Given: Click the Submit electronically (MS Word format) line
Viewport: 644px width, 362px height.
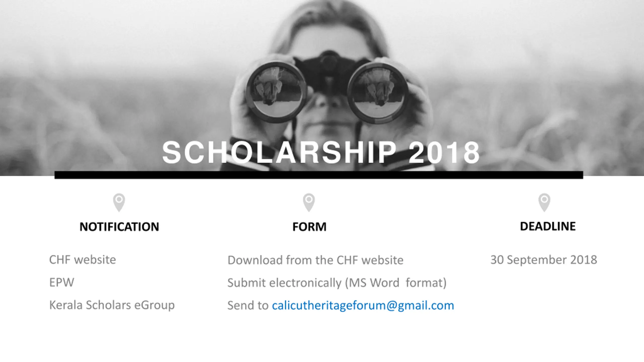Looking at the screenshot, I should click(337, 283).
